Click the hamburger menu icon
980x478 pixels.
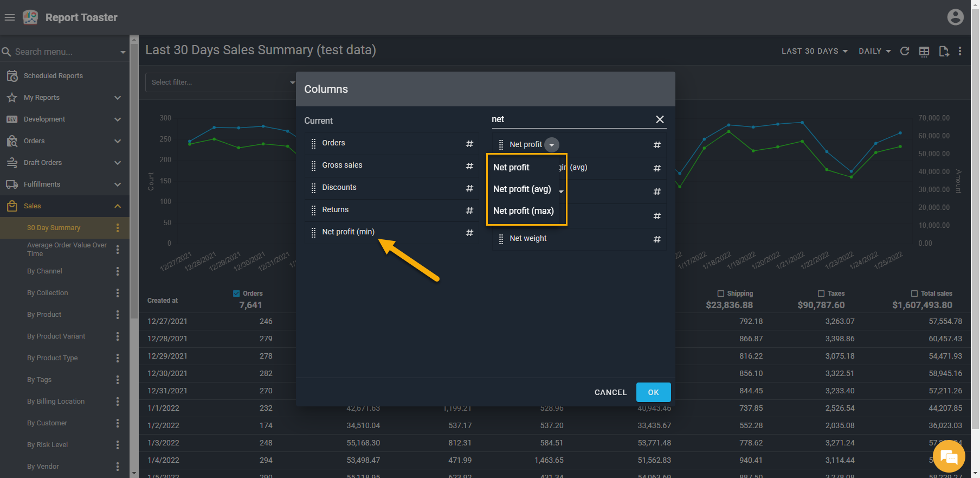click(x=10, y=17)
